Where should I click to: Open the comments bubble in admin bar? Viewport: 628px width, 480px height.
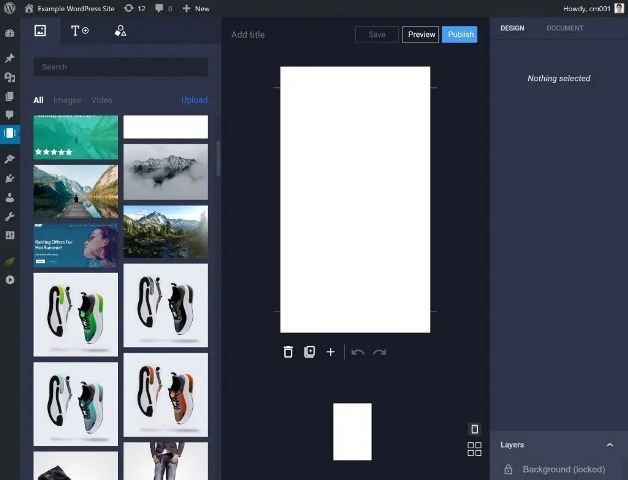pyautogui.click(x=164, y=8)
